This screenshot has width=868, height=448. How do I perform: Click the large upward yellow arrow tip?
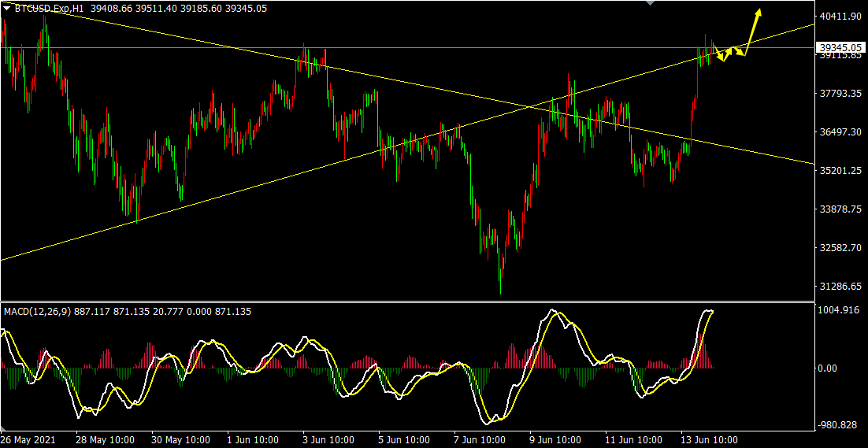[759, 11]
